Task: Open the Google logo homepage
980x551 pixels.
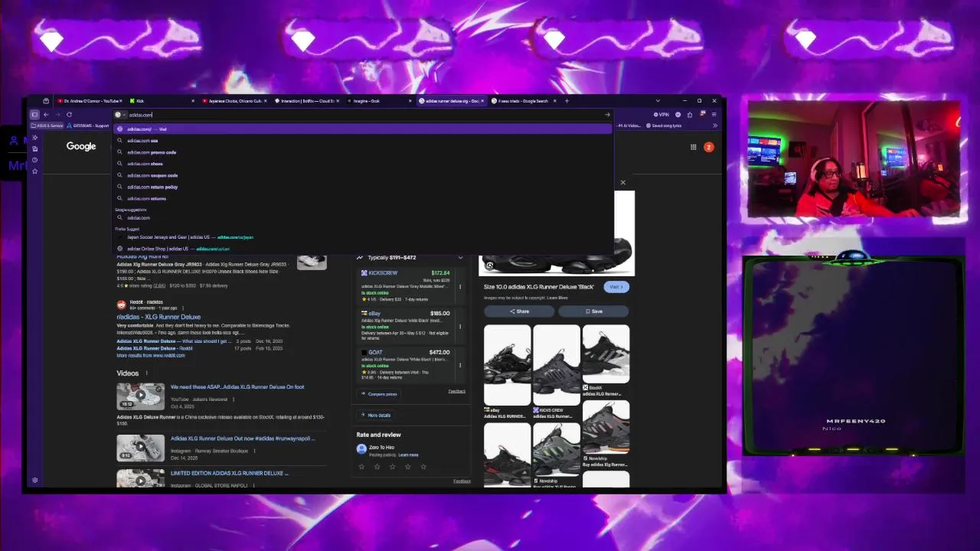Action: [80, 146]
